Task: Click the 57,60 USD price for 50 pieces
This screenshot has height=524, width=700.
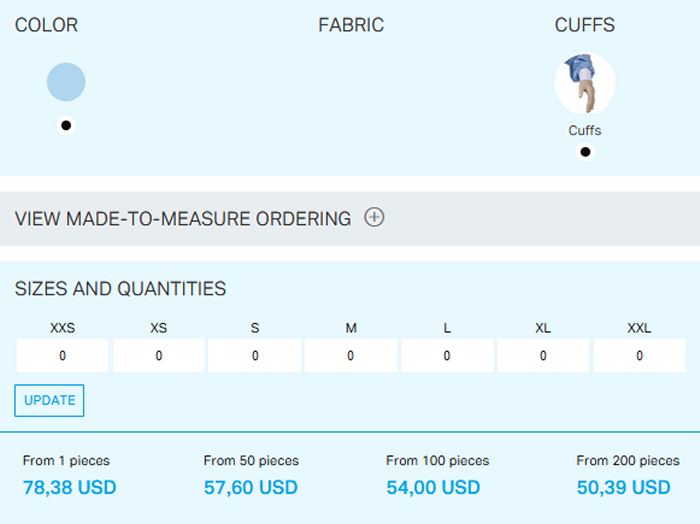Action: (250, 488)
